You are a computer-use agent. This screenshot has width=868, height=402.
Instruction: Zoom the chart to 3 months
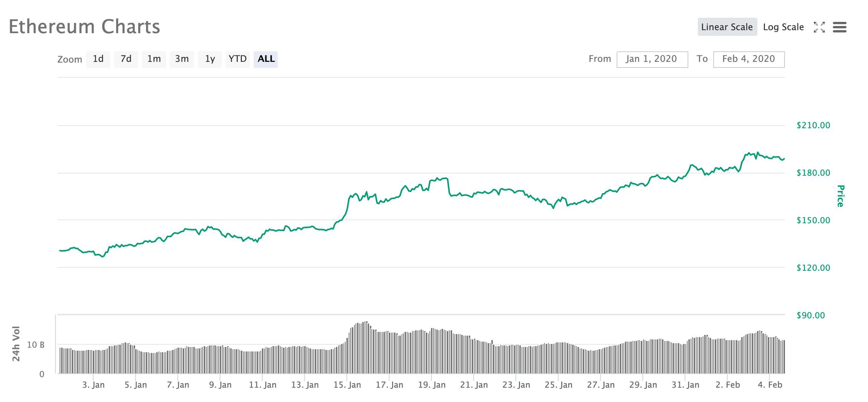(182, 59)
